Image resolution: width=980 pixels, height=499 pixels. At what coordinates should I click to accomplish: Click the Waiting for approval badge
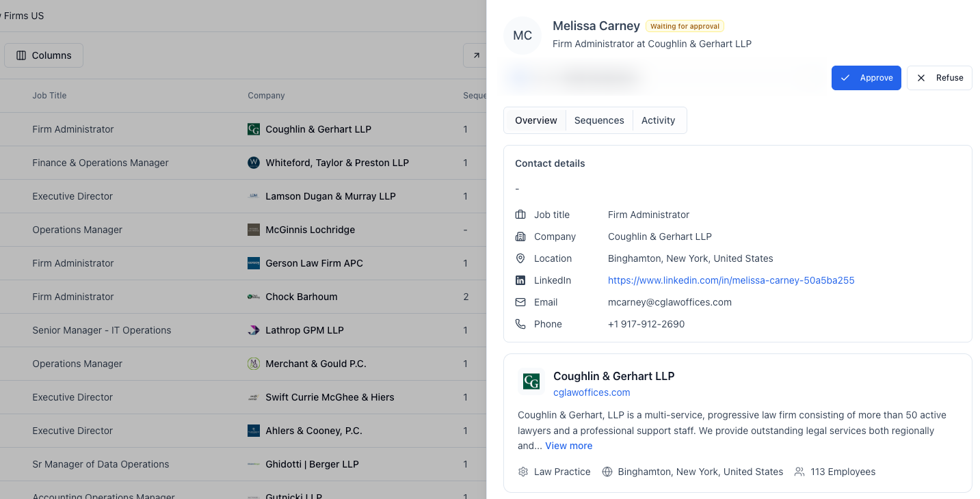(x=685, y=27)
